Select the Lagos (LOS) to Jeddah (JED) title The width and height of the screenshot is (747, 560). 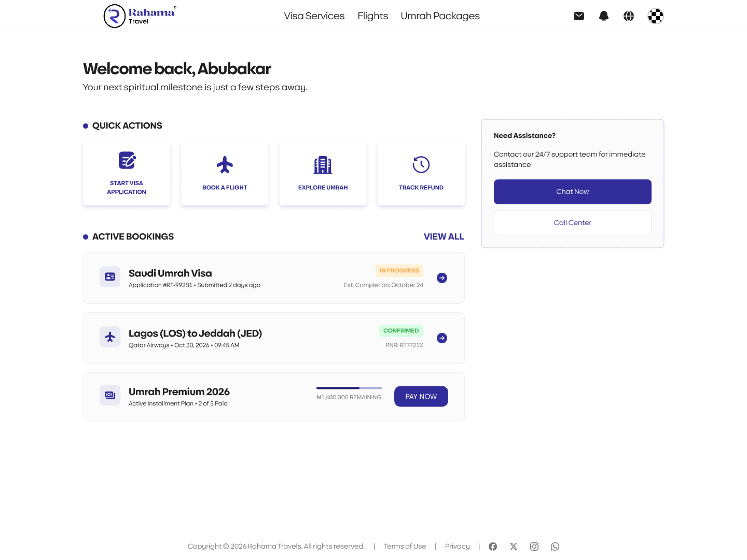point(195,333)
